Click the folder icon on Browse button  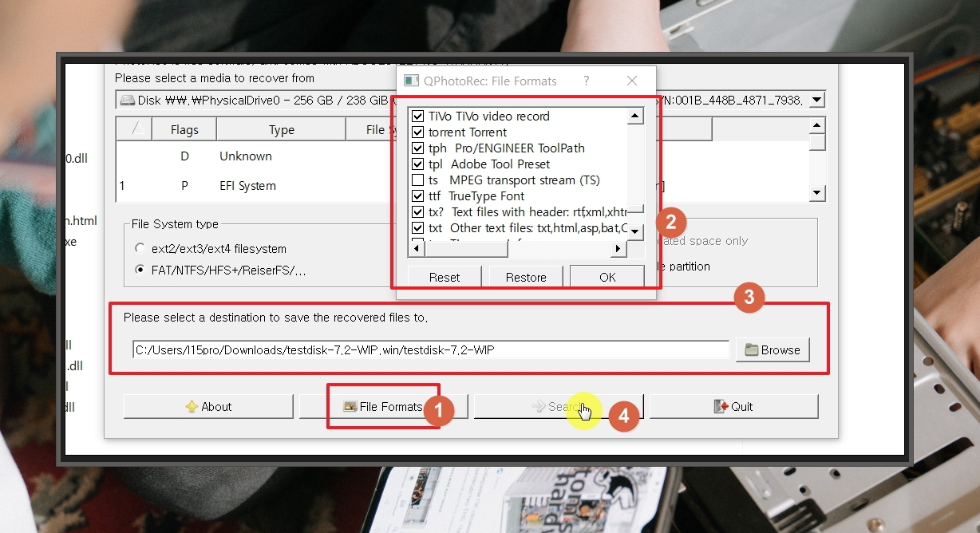[x=751, y=349]
